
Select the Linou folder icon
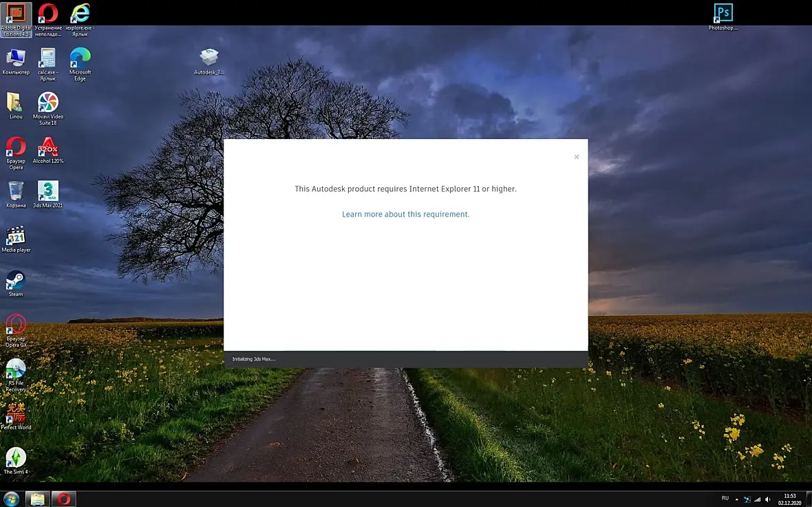(x=16, y=106)
